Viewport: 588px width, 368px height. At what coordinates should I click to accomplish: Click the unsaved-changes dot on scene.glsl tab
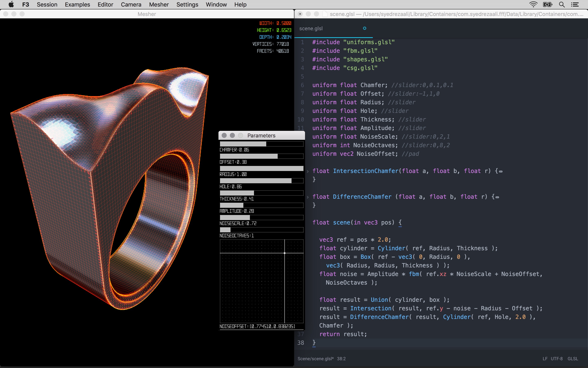click(x=364, y=28)
